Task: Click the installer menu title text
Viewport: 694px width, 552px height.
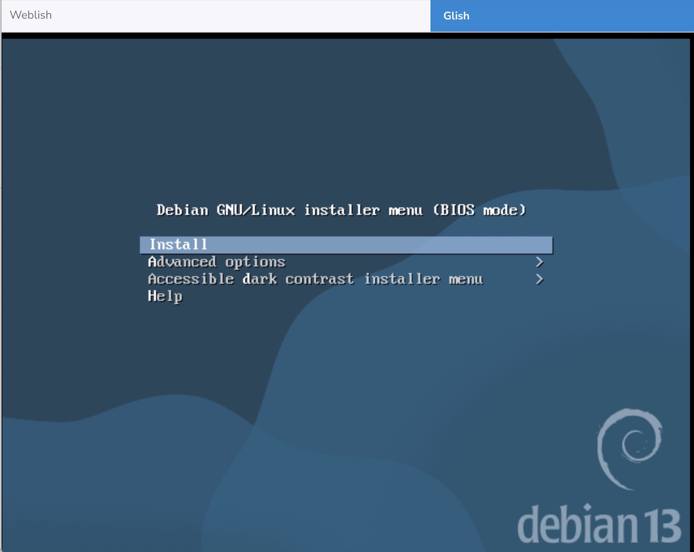Action: (341, 210)
